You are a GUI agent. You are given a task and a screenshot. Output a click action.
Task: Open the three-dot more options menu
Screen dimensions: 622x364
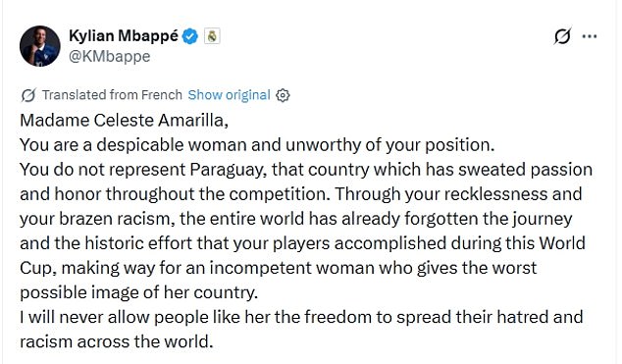(x=590, y=36)
